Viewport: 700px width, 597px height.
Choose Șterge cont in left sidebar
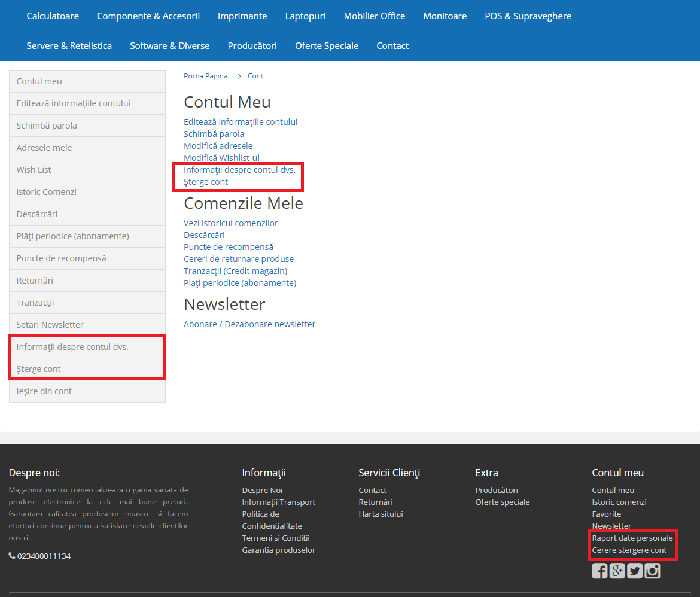coord(39,369)
